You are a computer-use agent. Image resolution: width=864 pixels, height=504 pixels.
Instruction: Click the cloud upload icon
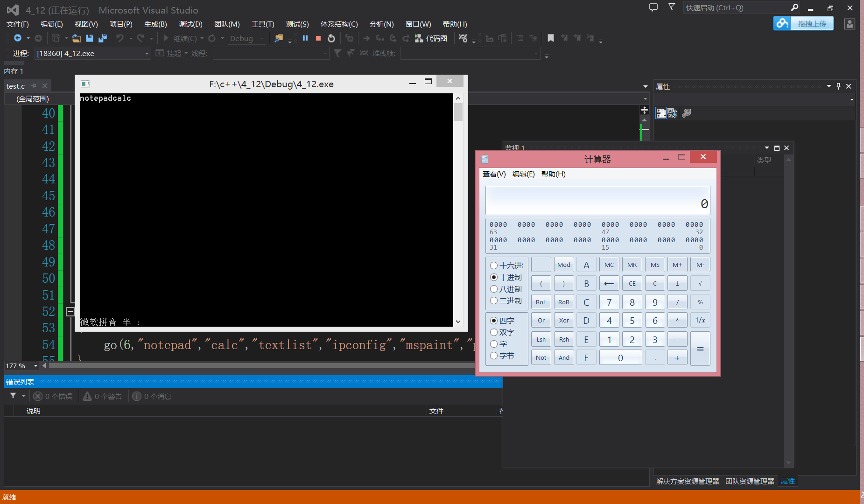(x=782, y=23)
